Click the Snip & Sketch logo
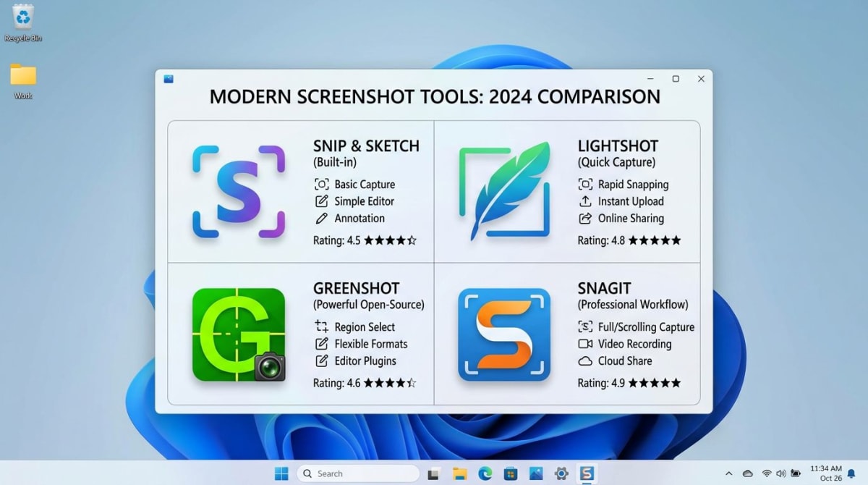 pyautogui.click(x=239, y=191)
